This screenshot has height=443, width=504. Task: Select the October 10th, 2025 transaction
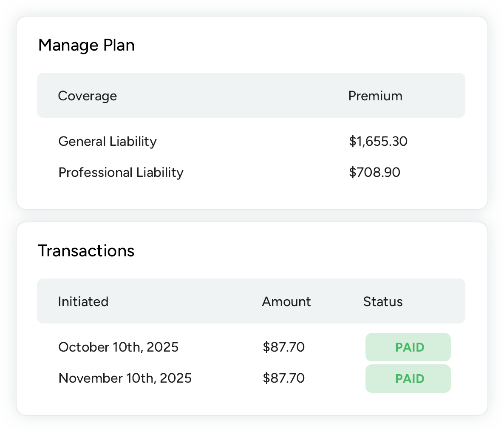(118, 347)
